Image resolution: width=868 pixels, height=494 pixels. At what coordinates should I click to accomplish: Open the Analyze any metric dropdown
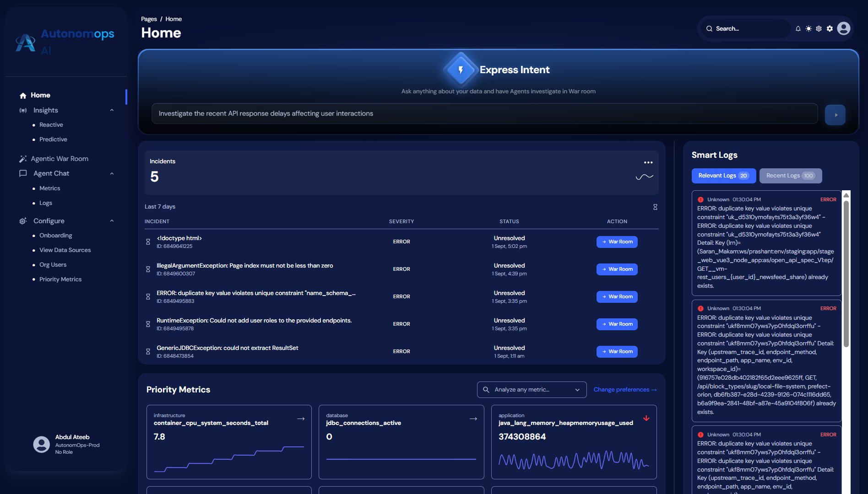pyautogui.click(x=532, y=390)
